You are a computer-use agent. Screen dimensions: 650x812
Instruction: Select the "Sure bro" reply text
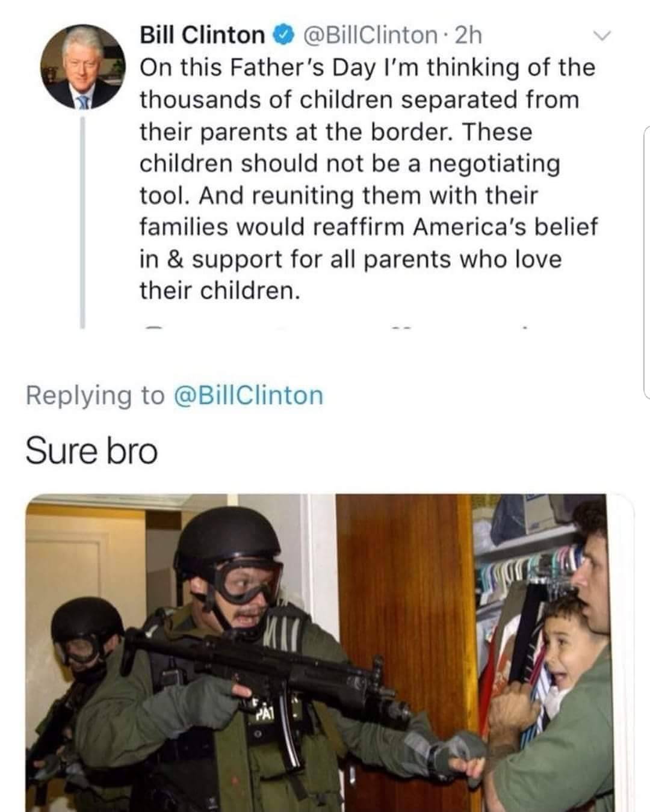91,451
